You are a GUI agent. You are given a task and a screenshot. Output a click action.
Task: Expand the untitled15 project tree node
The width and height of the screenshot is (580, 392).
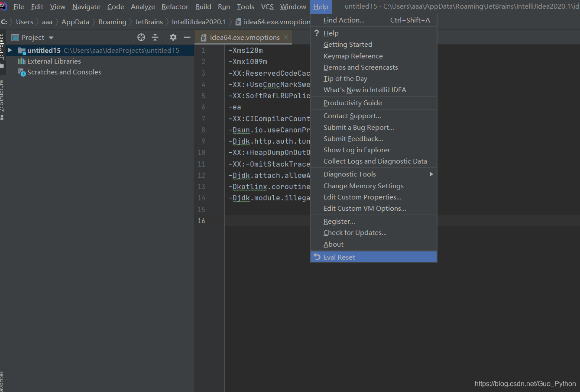click(x=10, y=50)
